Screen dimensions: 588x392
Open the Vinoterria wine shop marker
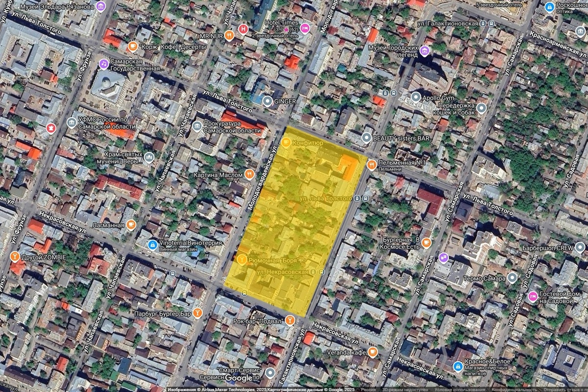coord(153,245)
